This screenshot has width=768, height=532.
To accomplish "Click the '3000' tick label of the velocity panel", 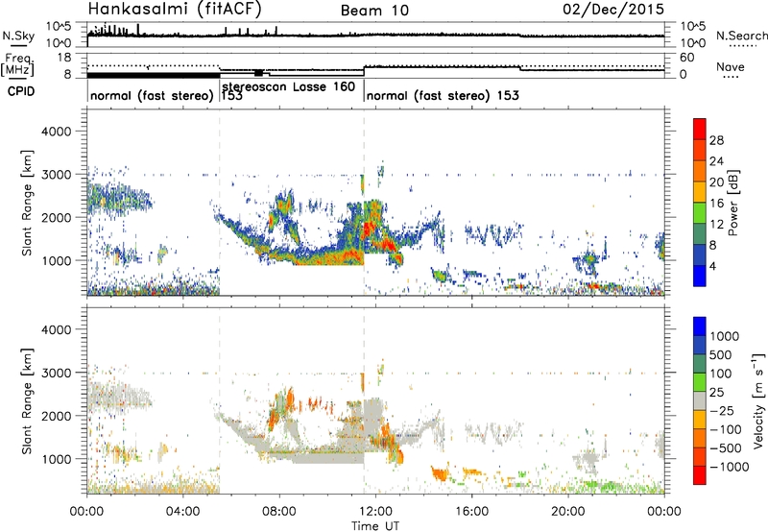I will (56, 373).
